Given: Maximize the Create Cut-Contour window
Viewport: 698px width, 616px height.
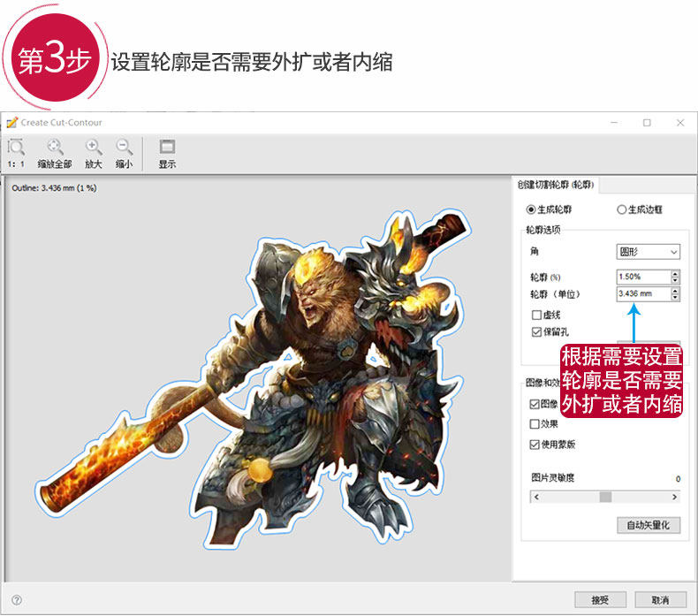Looking at the screenshot, I should coord(647,123).
